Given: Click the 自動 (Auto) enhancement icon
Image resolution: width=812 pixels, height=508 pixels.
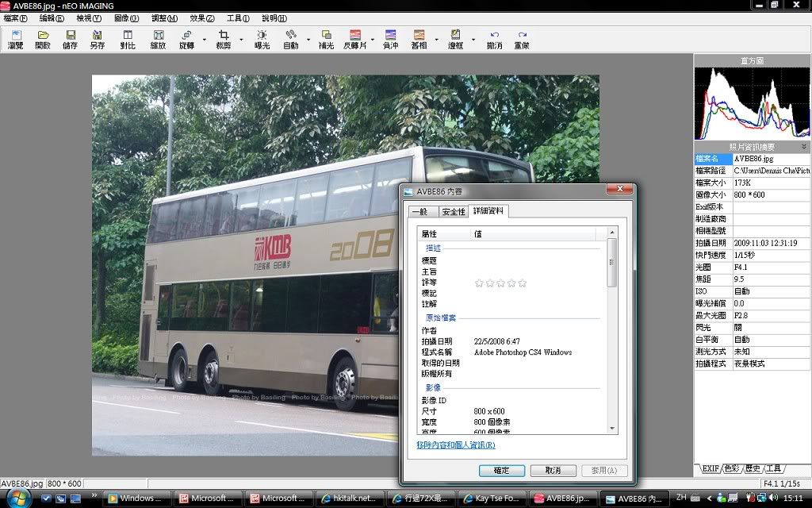Looking at the screenshot, I should point(290,40).
